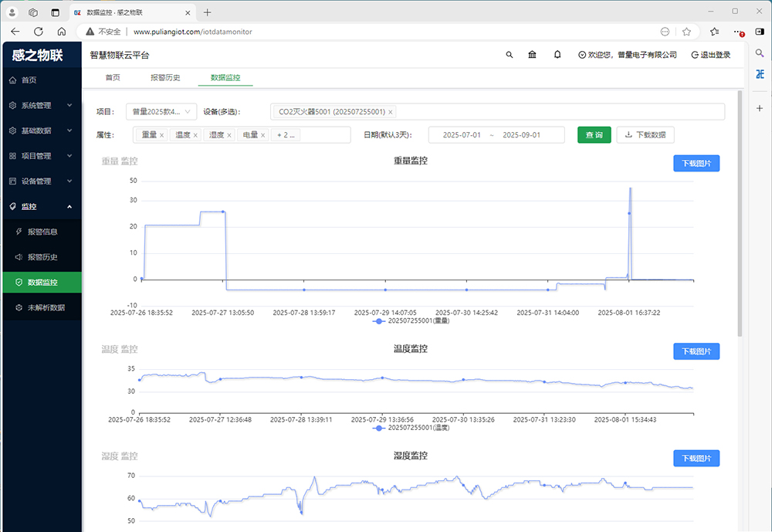Bookmark page with star icon in address bar
Image resolution: width=772 pixels, height=532 pixels.
(x=686, y=32)
